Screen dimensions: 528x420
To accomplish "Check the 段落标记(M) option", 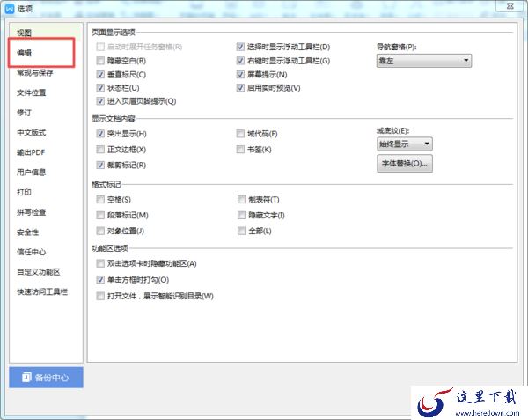I will point(100,215).
